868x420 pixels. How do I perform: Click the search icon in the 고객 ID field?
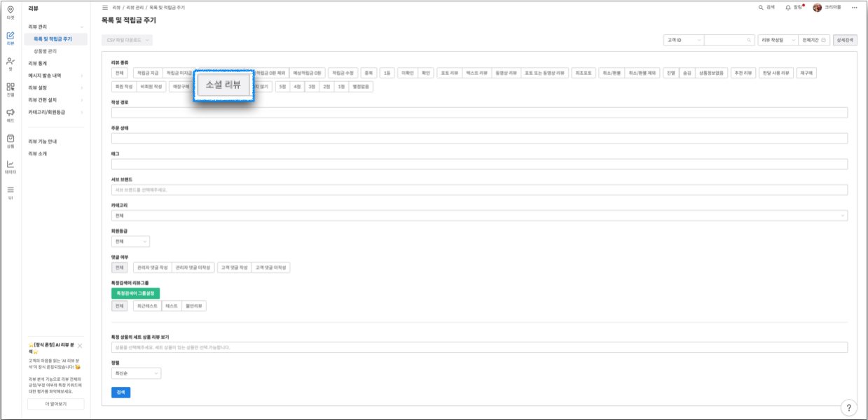click(749, 40)
